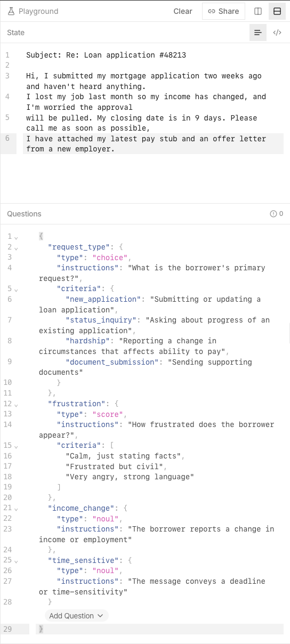
Task: Collapse the frustration block fold arrow
Action: 16,404
